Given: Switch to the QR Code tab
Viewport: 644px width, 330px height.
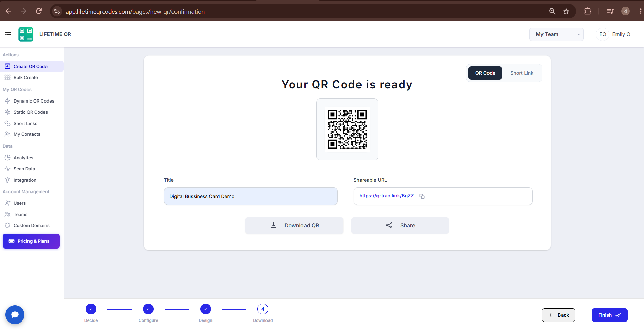Looking at the screenshot, I should tap(485, 73).
